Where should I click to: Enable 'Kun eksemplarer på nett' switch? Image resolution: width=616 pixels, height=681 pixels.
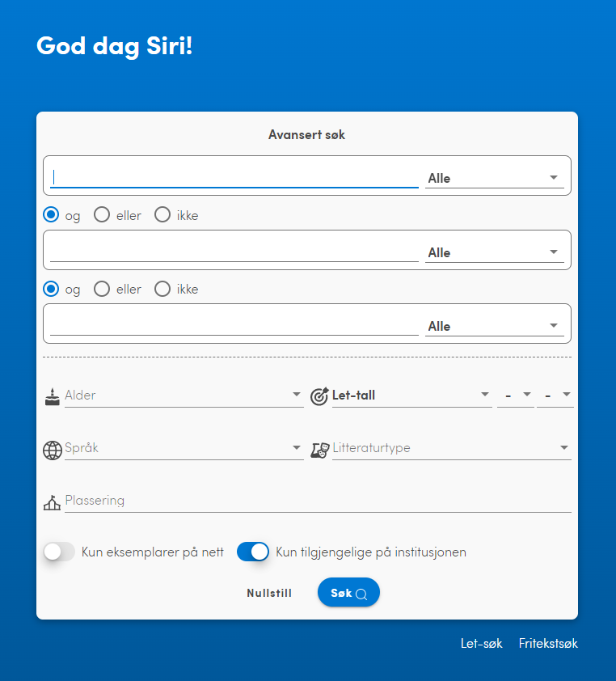(x=60, y=552)
